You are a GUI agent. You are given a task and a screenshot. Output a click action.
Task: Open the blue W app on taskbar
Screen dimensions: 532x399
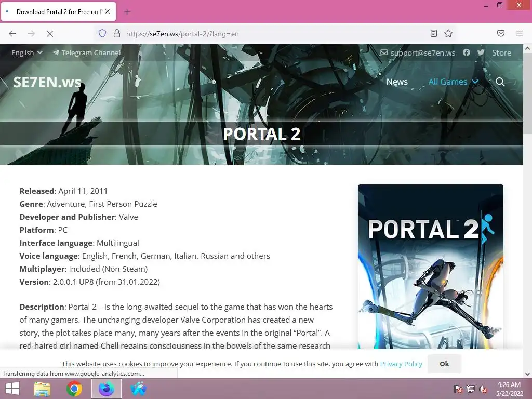tap(138, 389)
